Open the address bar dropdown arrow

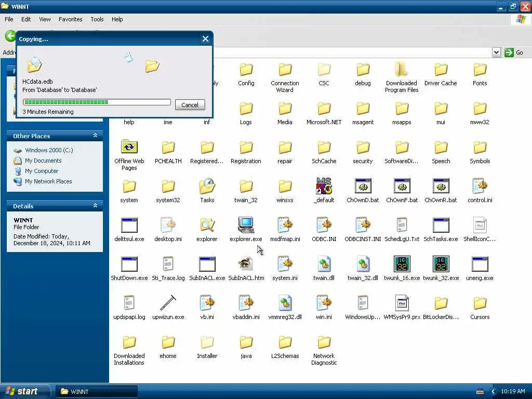pyautogui.click(x=496, y=52)
